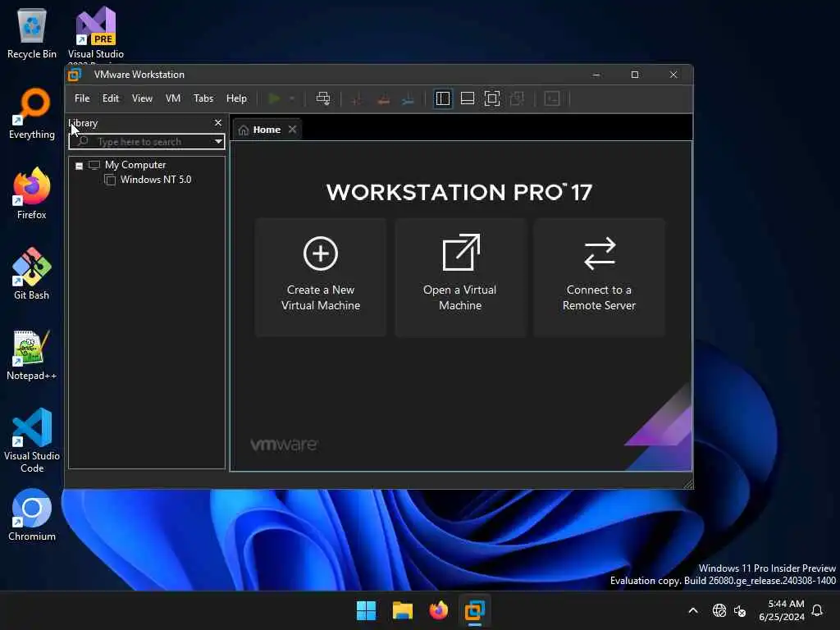The image size is (840, 630).
Task: Open the Edit menu
Action: pyautogui.click(x=111, y=98)
